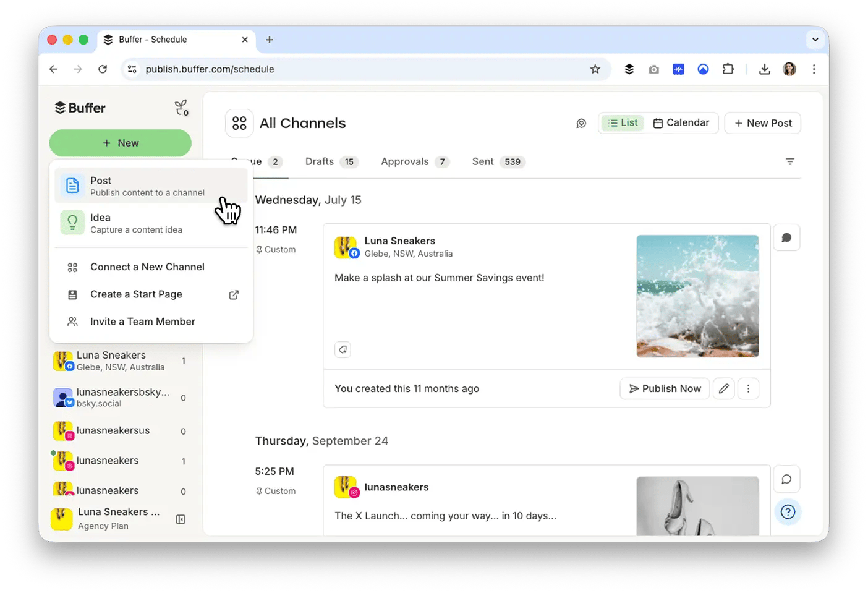Choose Connect a New Channel
The height and width of the screenshot is (593, 868).
point(151,267)
